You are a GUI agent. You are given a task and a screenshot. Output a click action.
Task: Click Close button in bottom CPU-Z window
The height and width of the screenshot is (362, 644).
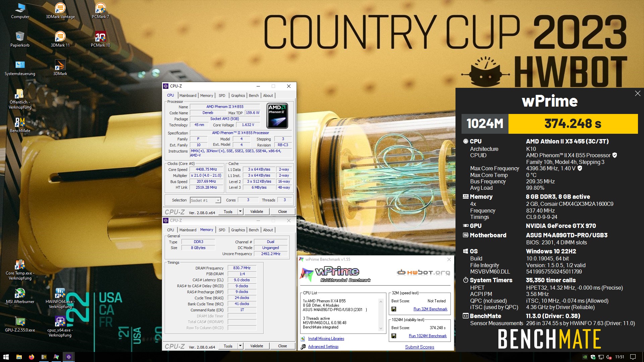coord(282,346)
